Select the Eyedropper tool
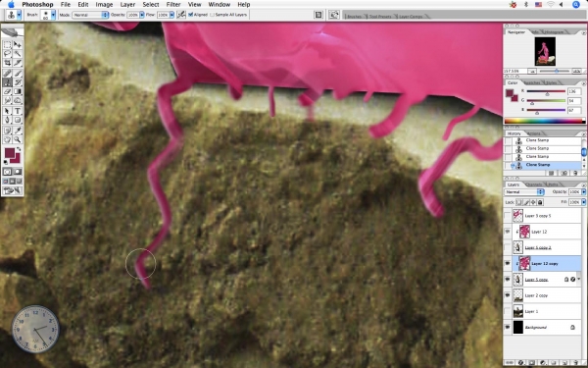The width and height of the screenshot is (588, 368). click(x=18, y=131)
